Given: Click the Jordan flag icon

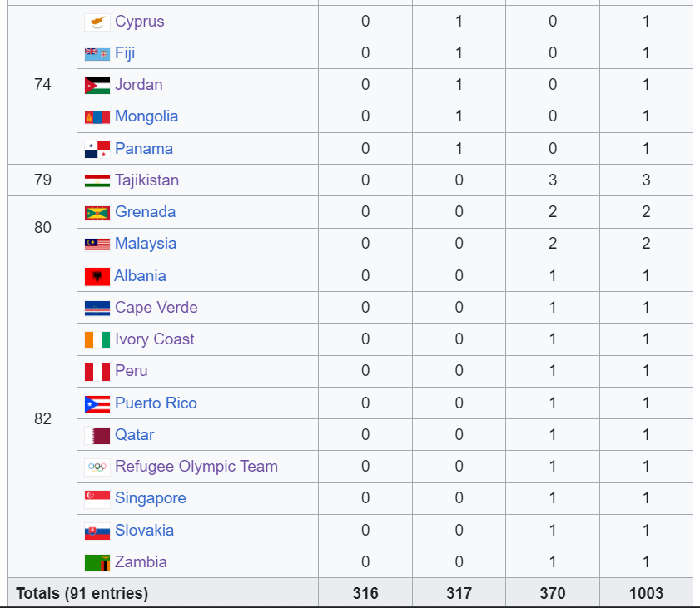Looking at the screenshot, I should coord(97,85).
